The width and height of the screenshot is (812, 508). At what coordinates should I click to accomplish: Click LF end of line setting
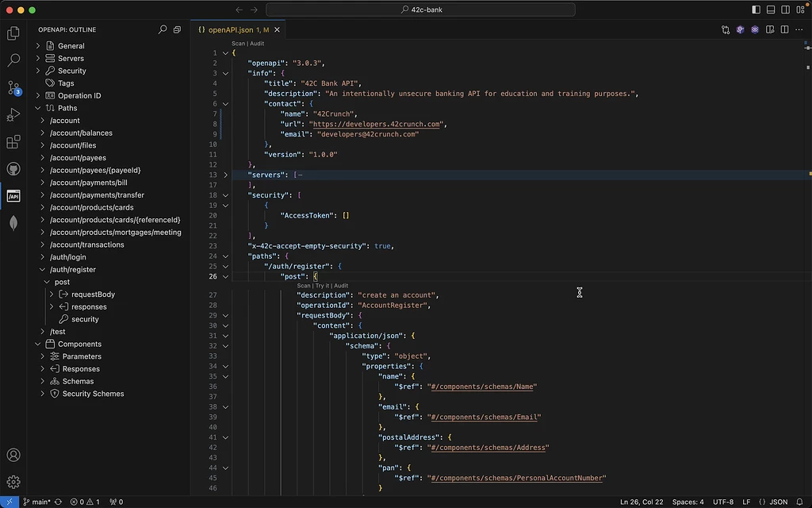(x=746, y=502)
